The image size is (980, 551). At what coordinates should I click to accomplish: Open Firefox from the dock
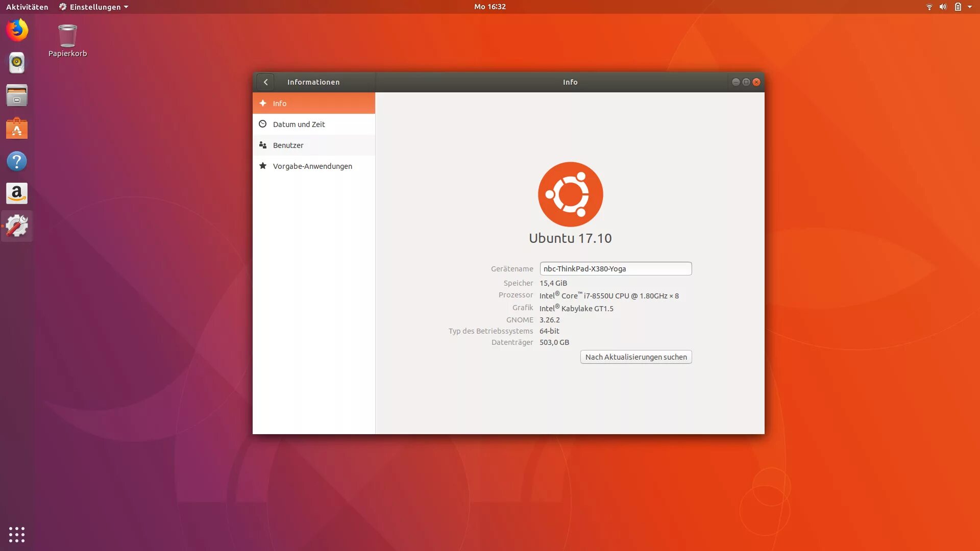point(17,30)
